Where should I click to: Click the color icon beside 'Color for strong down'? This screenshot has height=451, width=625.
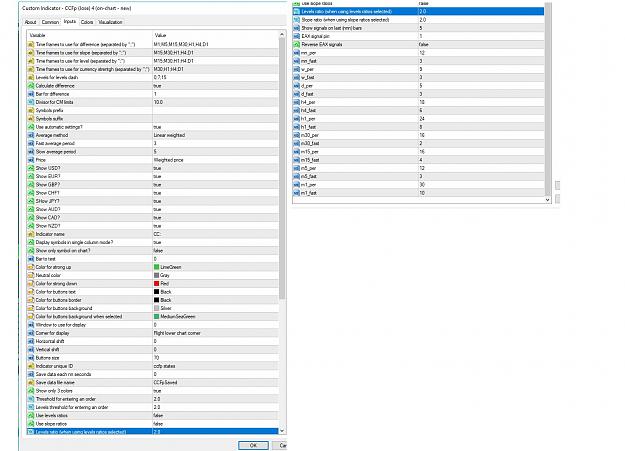pyautogui.click(x=31, y=284)
